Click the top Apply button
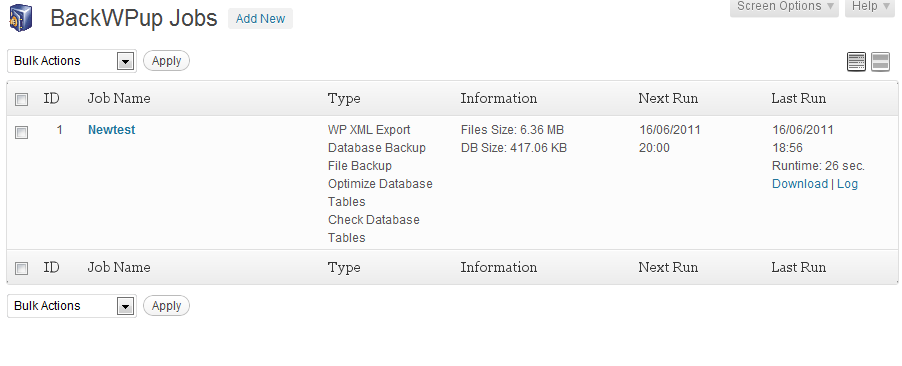The height and width of the screenshot is (366, 902). tap(166, 61)
